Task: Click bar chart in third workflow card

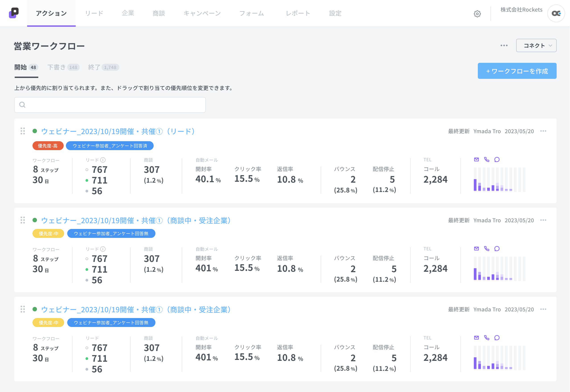Action: [500, 358]
